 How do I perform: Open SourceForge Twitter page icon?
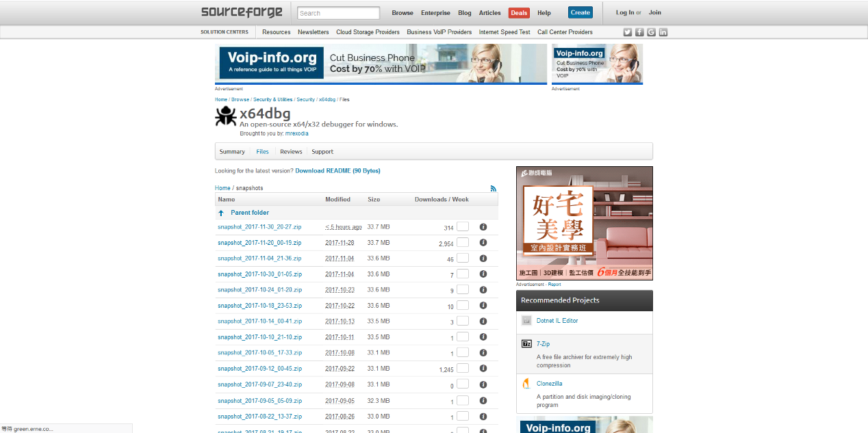(x=628, y=32)
